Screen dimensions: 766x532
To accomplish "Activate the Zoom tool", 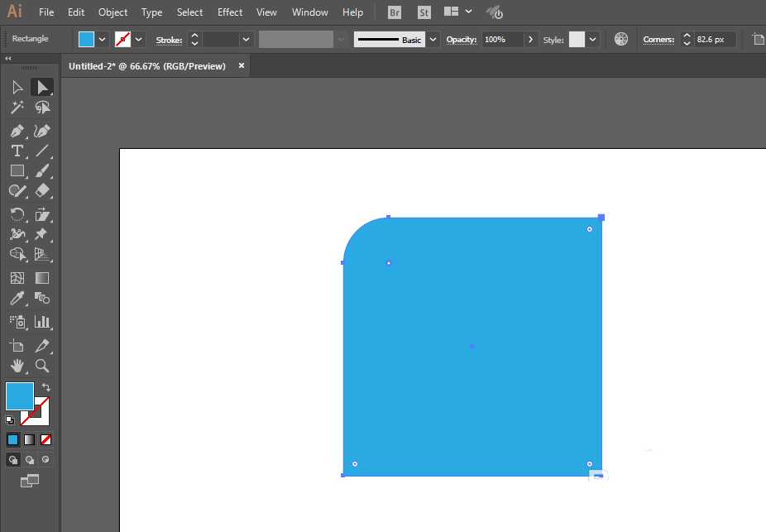I will pyautogui.click(x=42, y=365).
